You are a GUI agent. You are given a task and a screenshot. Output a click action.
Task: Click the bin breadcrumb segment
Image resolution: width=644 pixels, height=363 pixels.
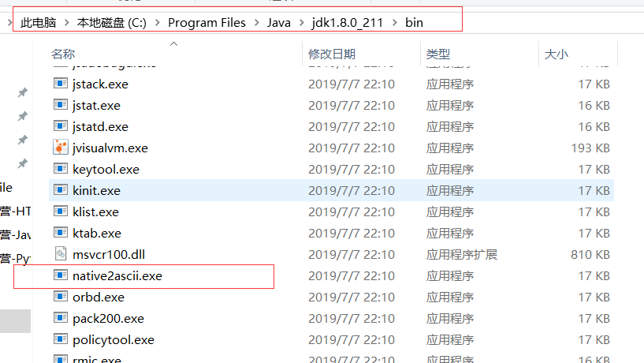(414, 23)
